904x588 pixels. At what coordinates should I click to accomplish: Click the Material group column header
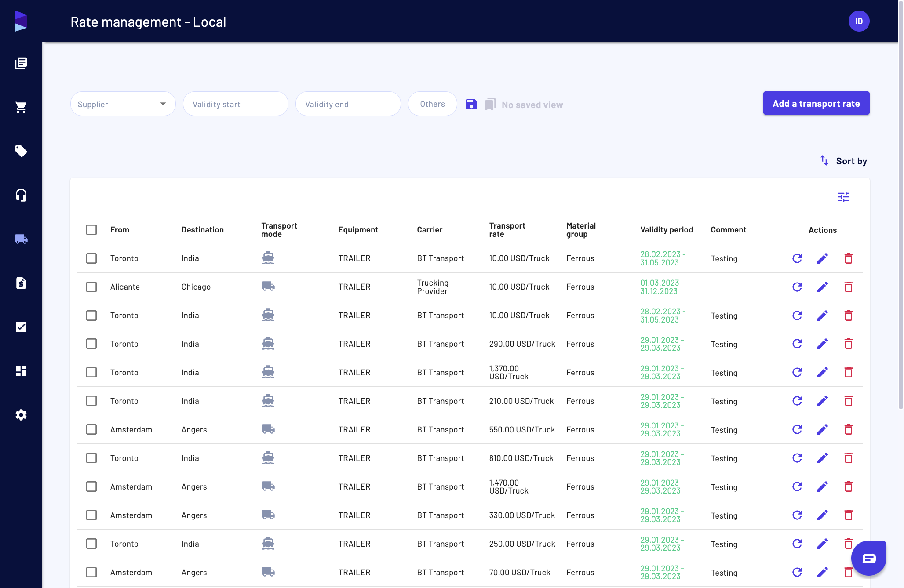pos(581,230)
